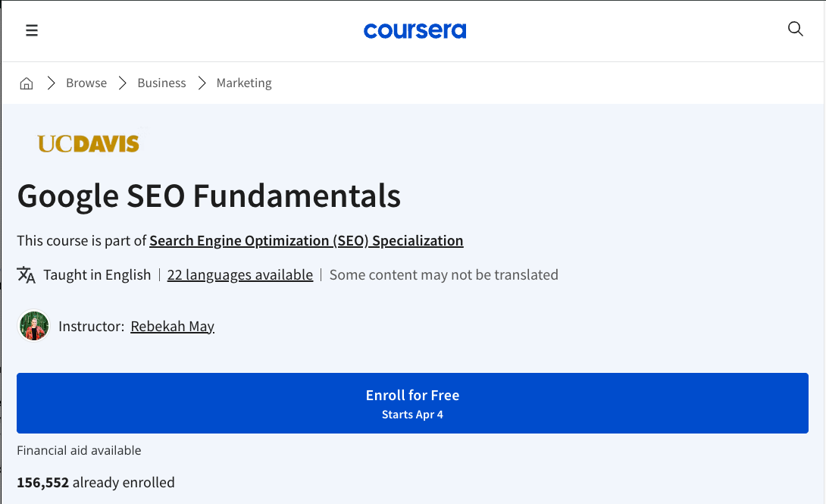Click the 156,552 already enrolled text

point(96,483)
